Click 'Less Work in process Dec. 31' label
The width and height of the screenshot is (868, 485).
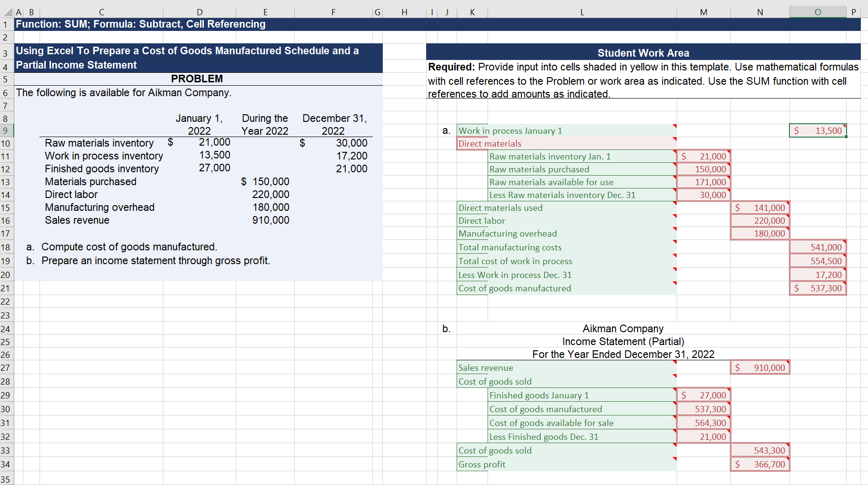point(567,275)
